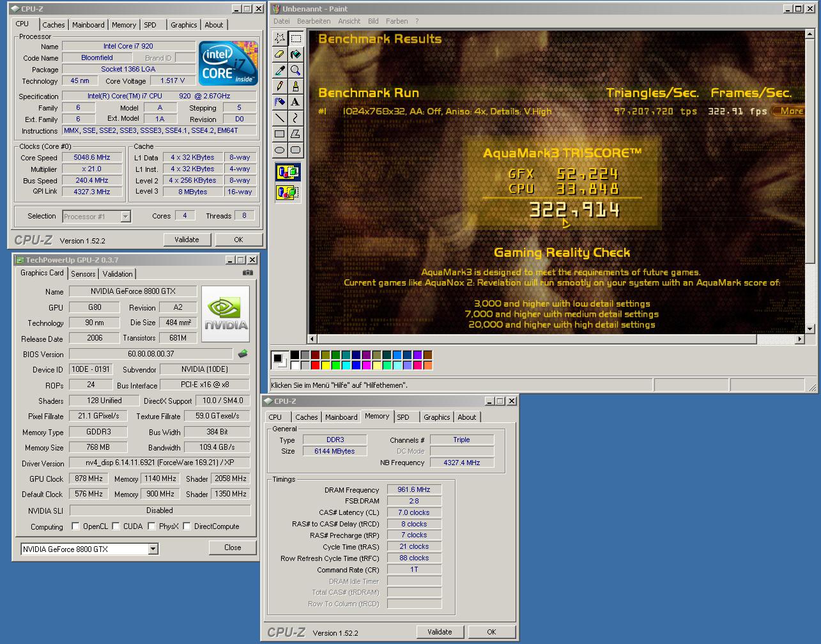The height and width of the screenshot is (644, 821).
Task: Click the GPU-Z screenshot camera icon
Action: (248, 273)
